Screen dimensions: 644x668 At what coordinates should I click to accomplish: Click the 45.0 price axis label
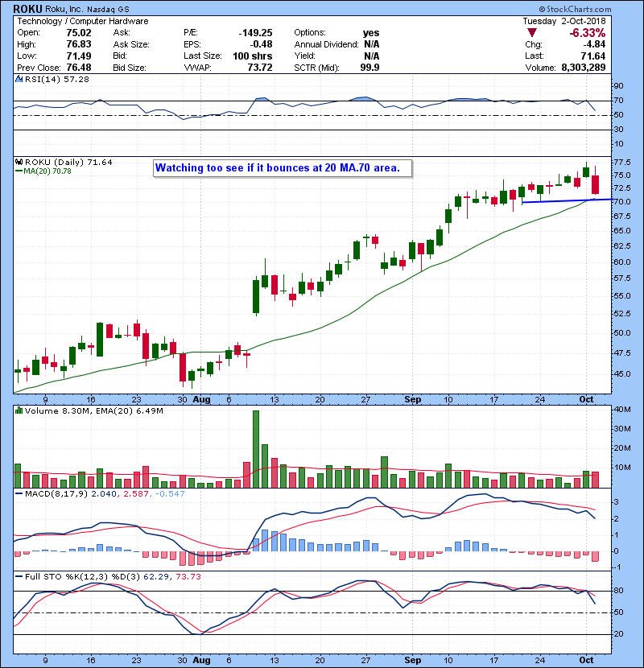(621, 373)
